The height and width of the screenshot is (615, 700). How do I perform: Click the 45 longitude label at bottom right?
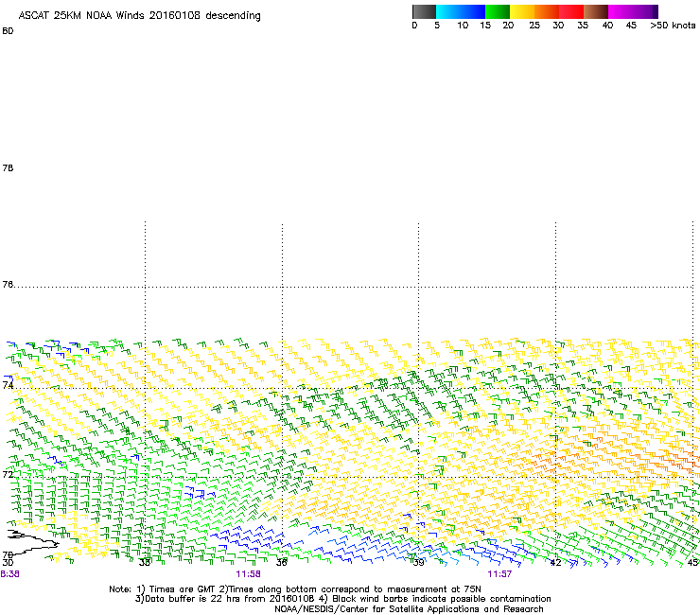692,563
